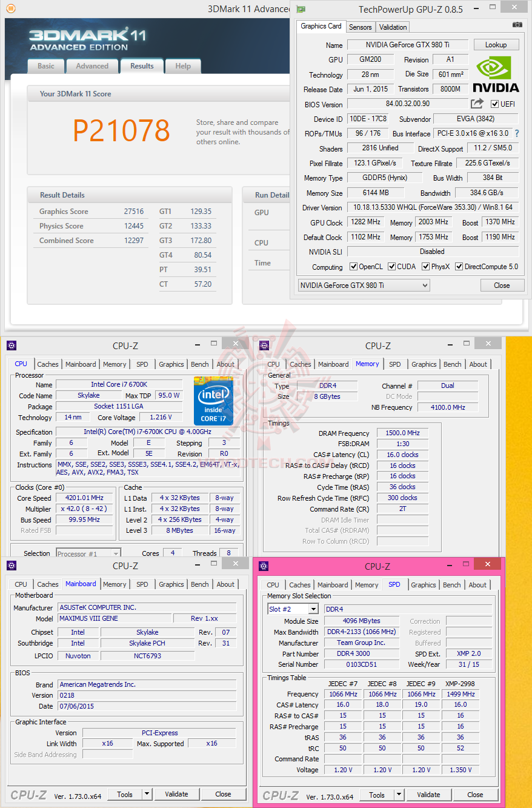The width and height of the screenshot is (532, 808).
Task: Click the CPU Name field Intel Core i7 6700K
Action: (x=119, y=384)
